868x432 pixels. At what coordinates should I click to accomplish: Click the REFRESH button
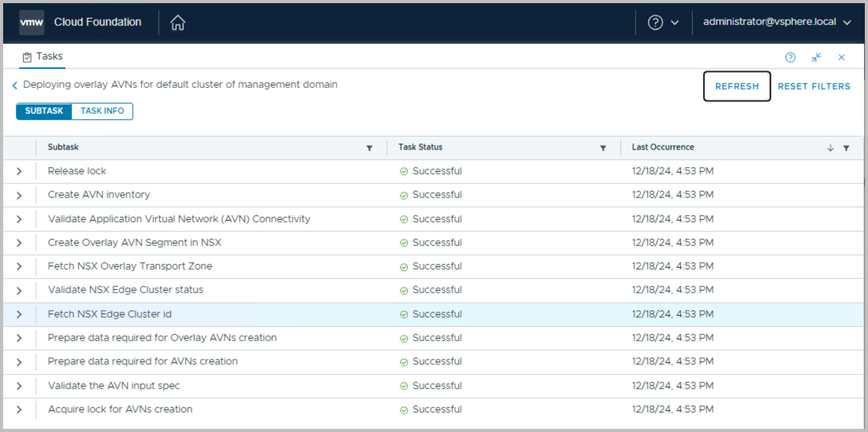point(736,87)
